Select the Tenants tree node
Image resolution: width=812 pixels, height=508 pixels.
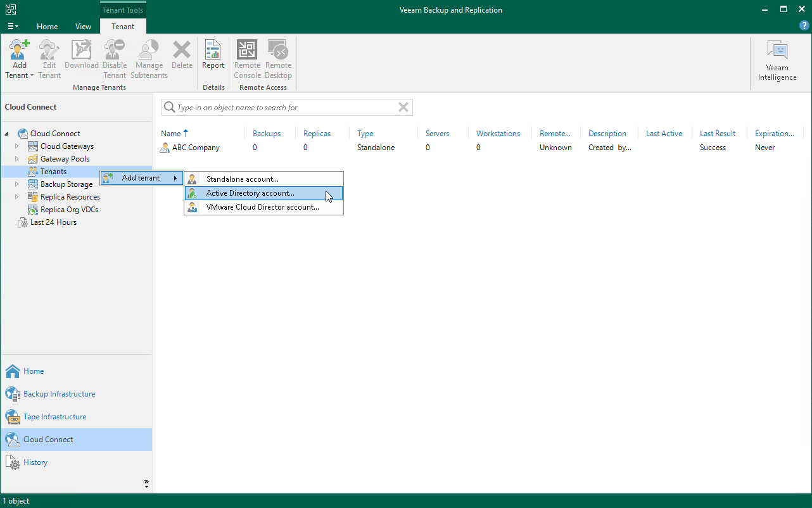(53, 172)
